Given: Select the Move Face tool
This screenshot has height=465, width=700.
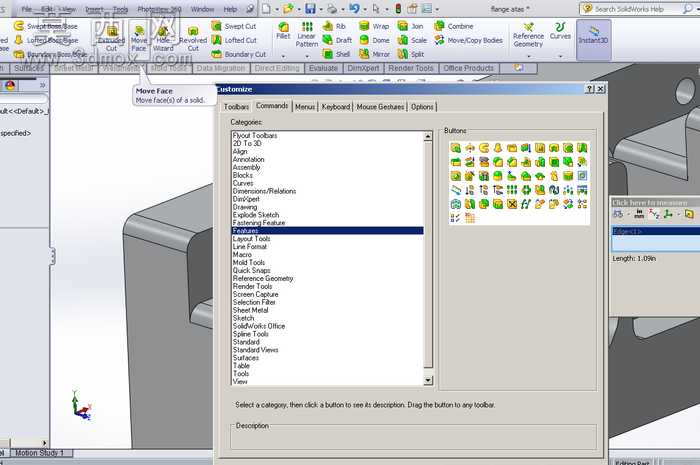Looking at the screenshot, I should click(139, 38).
